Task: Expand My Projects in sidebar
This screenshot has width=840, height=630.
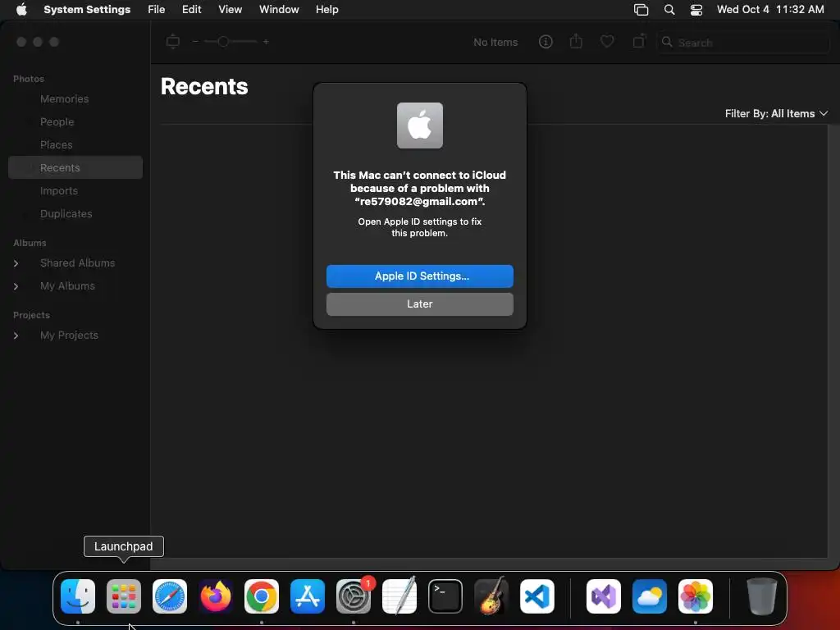Action: click(x=16, y=336)
